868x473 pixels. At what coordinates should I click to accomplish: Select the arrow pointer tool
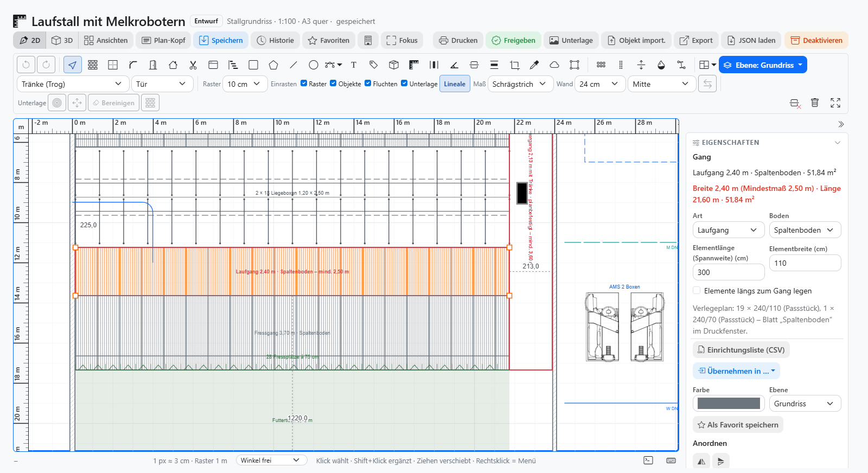[73, 65]
